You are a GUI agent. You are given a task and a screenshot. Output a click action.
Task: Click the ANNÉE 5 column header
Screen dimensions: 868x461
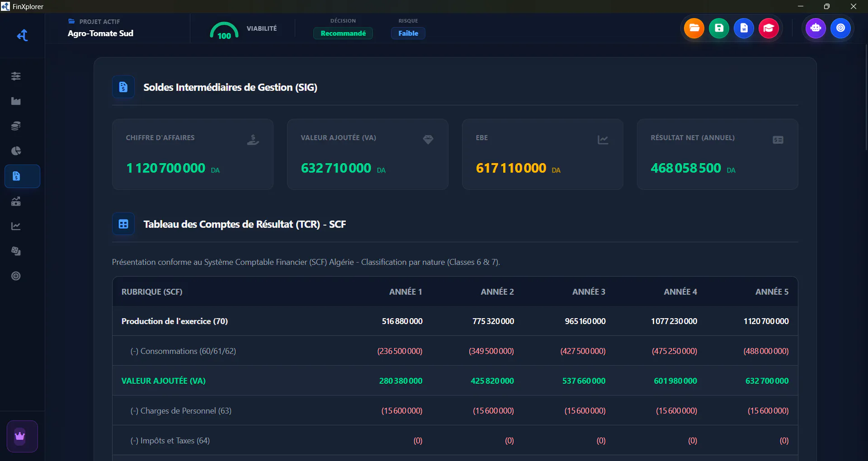[x=772, y=292]
